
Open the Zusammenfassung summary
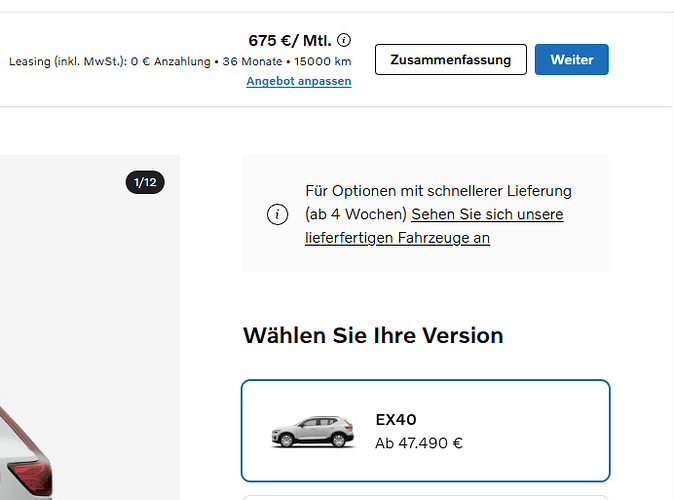click(x=450, y=59)
